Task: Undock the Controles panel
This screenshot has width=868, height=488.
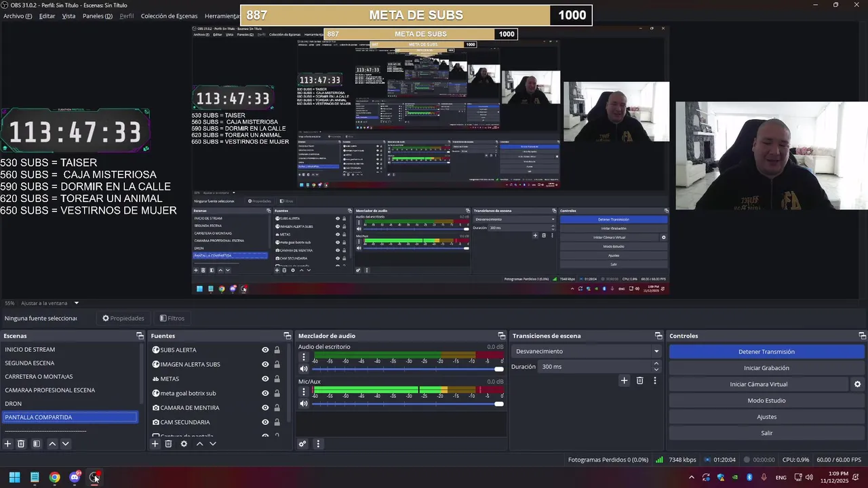Action: coord(863,335)
